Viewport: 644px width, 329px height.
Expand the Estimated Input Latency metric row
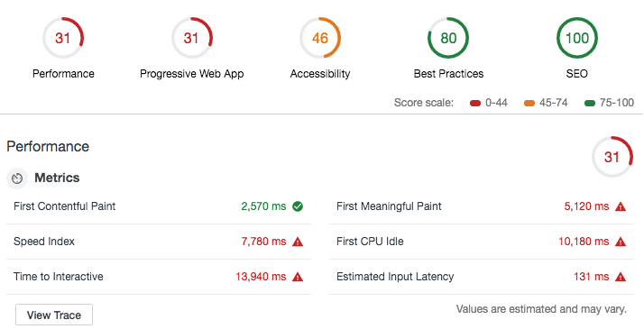click(x=482, y=277)
